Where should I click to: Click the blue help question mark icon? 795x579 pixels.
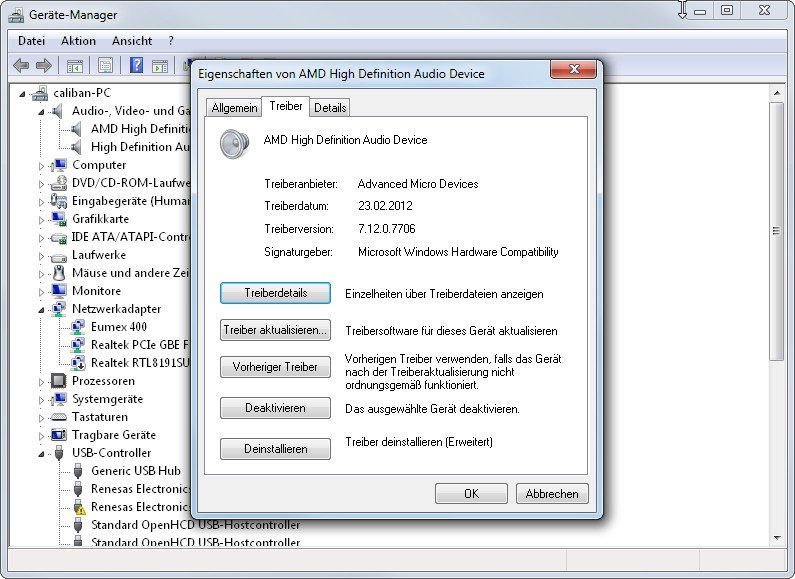(134, 66)
